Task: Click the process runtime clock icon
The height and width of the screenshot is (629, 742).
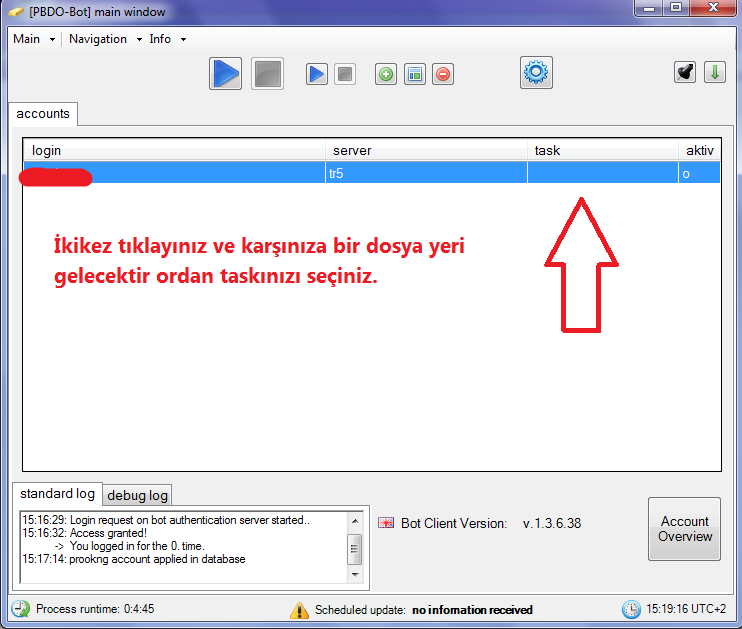Action: tap(20, 609)
